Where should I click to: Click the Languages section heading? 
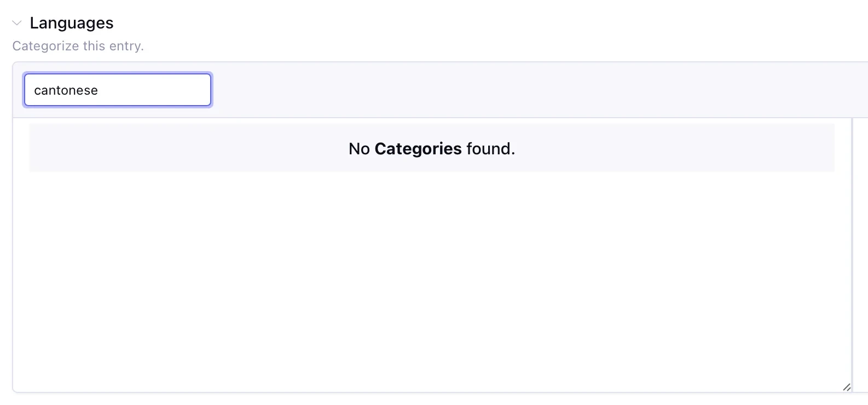72,23
